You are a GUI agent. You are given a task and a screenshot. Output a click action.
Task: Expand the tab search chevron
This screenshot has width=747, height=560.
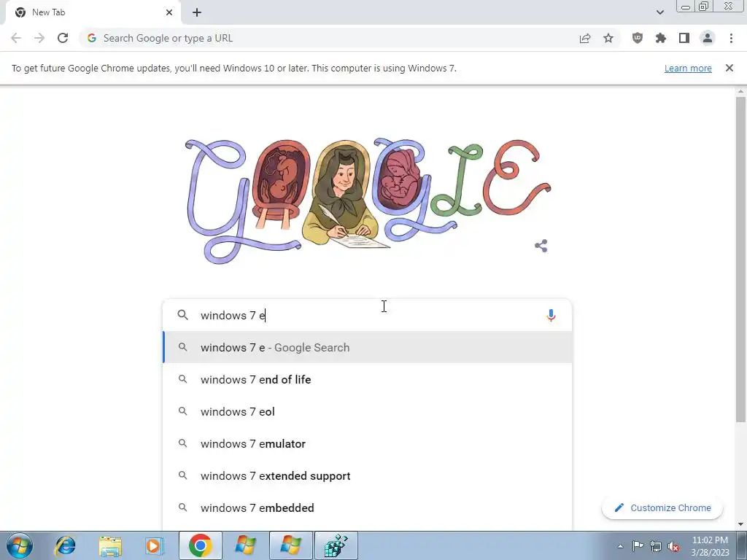click(x=659, y=12)
